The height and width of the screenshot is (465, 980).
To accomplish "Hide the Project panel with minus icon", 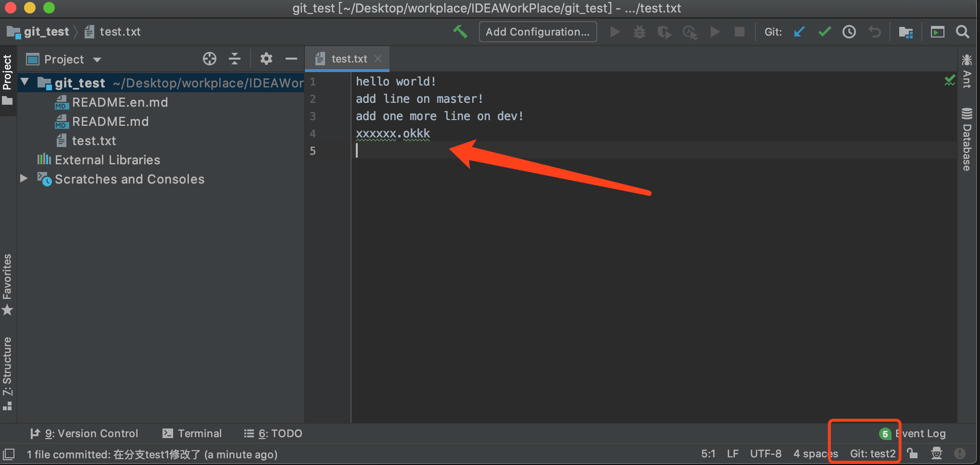I will [x=291, y=59].
